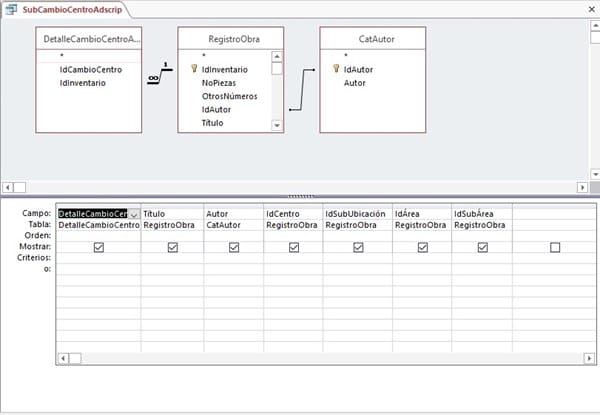This screenshot has width=600, height=415.
Task: Click the CatAutor Tabla cell under Autor
Action: click(233, 225)
